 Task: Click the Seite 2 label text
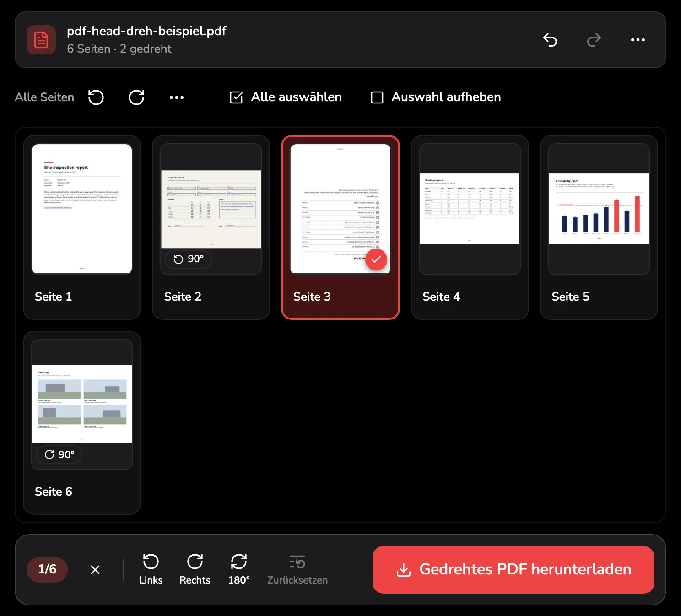(x=183, y=297)
